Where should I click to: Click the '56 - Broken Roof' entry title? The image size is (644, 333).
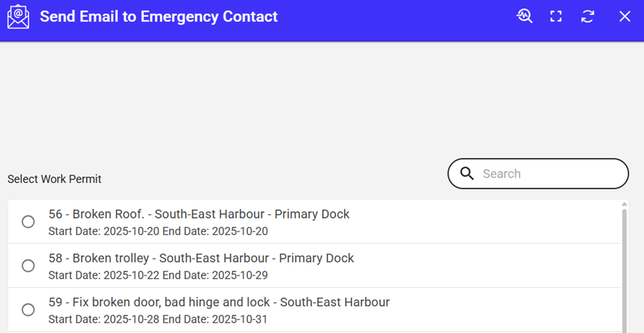click(199, 214)
